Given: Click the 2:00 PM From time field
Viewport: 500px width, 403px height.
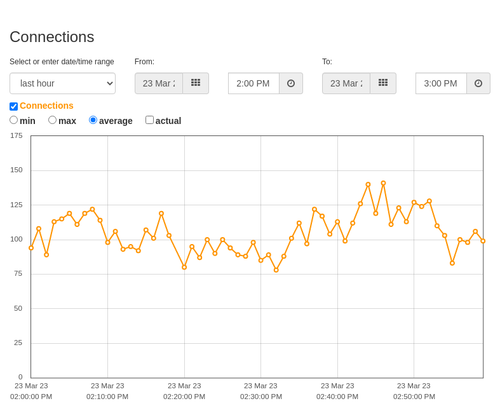Looking at the screenshot, I should 254,83.
